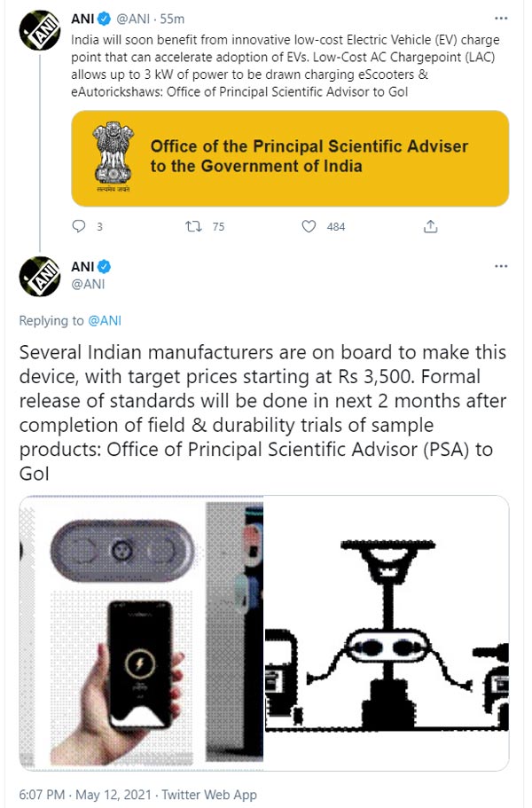Expand the tweet options dropdown via the ellipsis
The width and height of the screenshot is (532, 808).
click(x=501, y=16)
